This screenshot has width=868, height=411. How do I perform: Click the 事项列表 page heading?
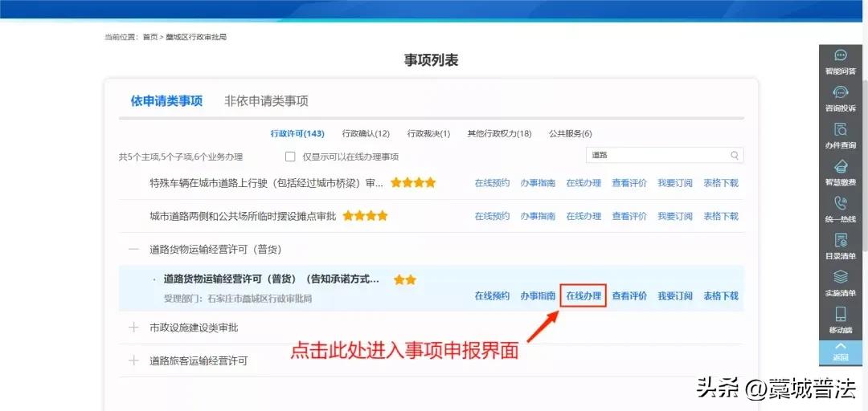point(431,60)
